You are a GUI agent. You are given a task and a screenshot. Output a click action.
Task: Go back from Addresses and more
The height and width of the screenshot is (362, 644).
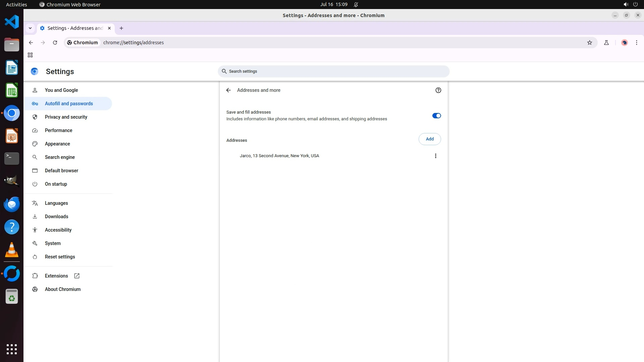pos(228,90)
